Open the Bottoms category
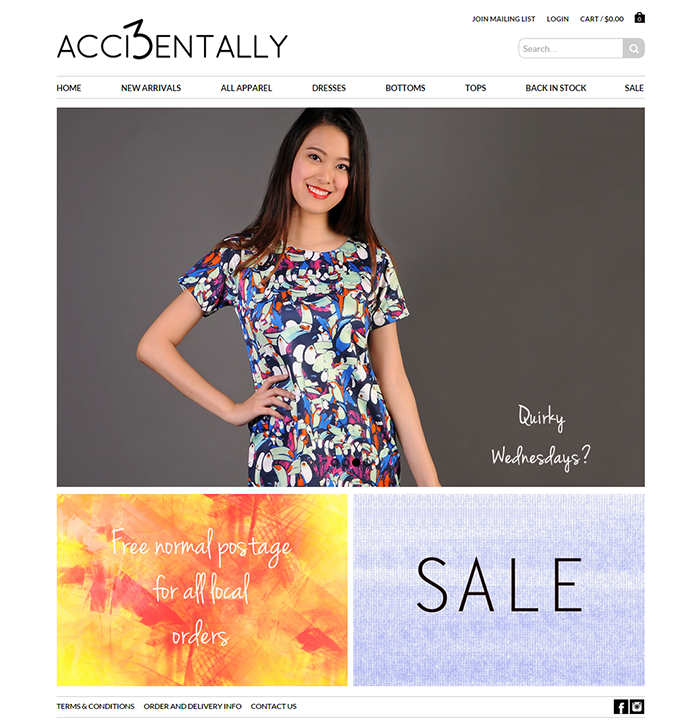Viewport: 700px width, 726px height. pos(405,88)
